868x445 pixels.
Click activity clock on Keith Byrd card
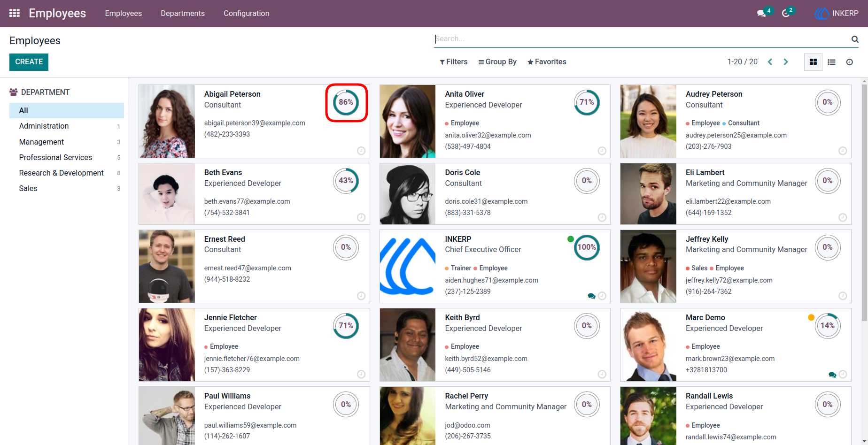pos(602,374)
